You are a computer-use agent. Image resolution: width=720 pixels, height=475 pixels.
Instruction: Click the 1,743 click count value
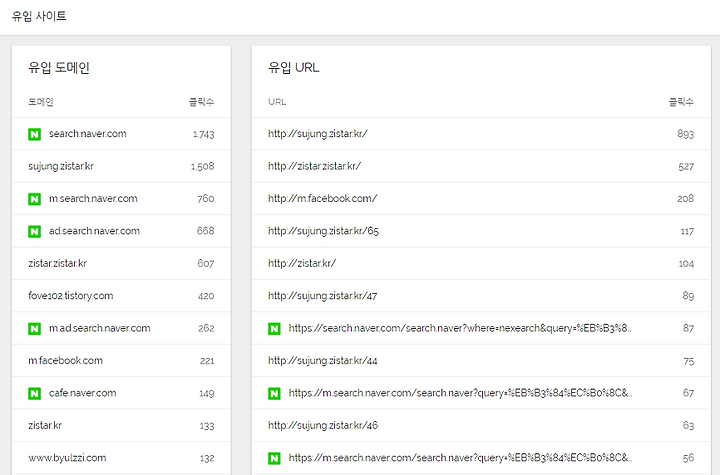click(x=203, y=134)
